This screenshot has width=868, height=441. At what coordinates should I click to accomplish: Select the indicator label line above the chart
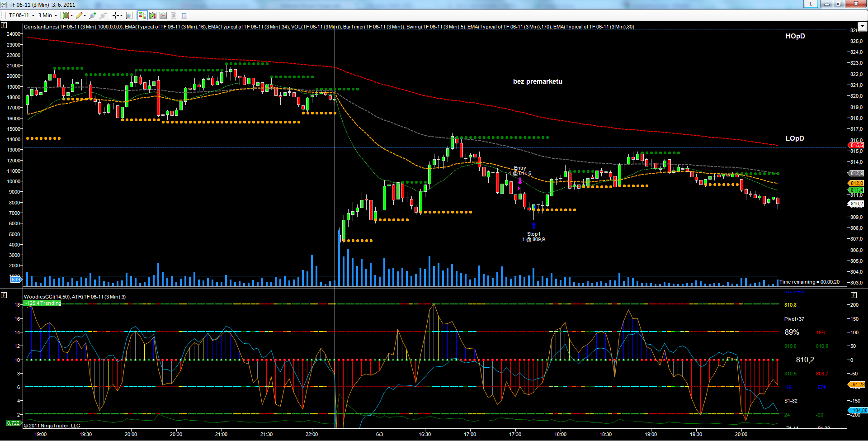tap(329, 27)
